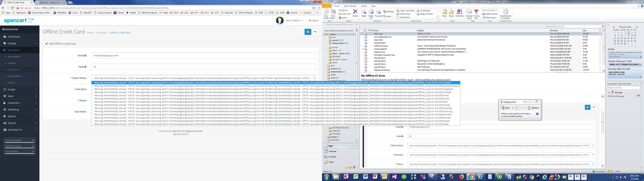Click the blue Save button in OpenCart
This screenshot has width=644, height=181.
(308, 32)
